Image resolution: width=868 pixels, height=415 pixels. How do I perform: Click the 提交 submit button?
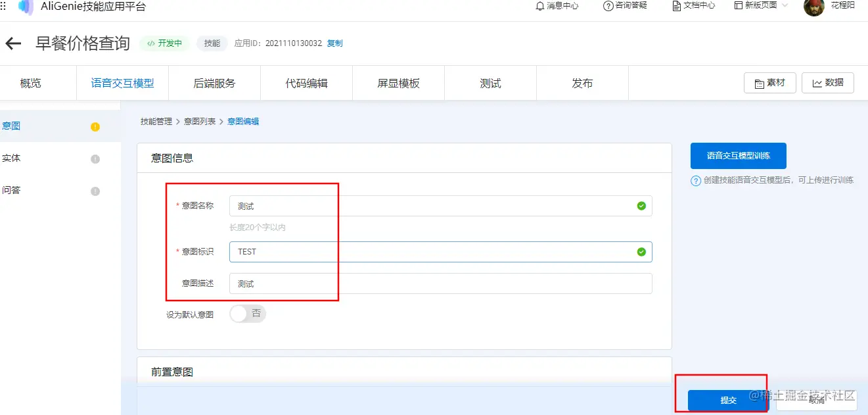click(x=727, y=401)
